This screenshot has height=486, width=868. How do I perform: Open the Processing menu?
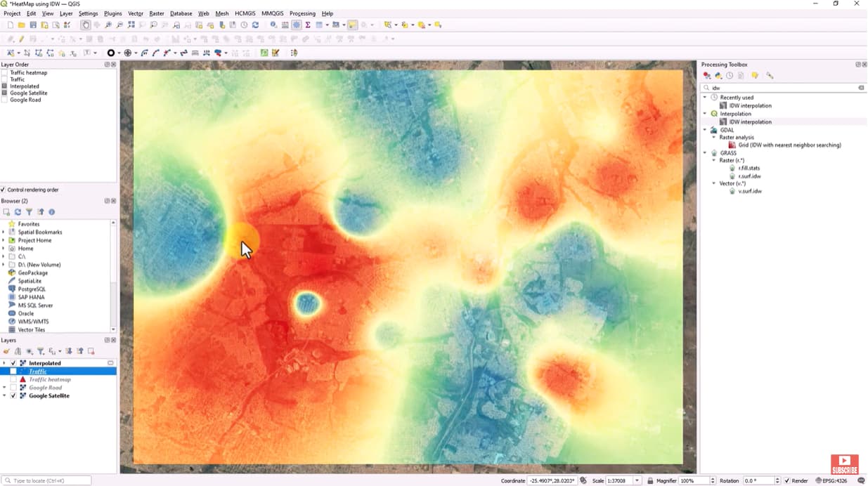click(302, 13)
